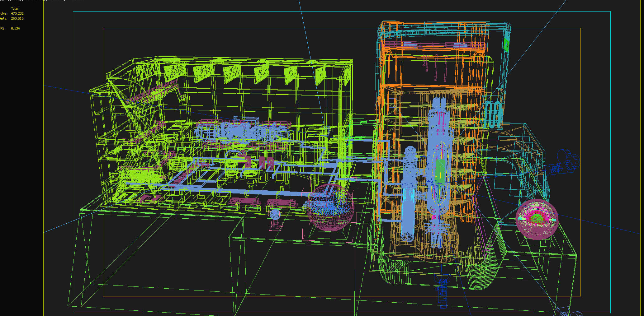
Task: Click the "Total" statistics header
Action: 15,8
